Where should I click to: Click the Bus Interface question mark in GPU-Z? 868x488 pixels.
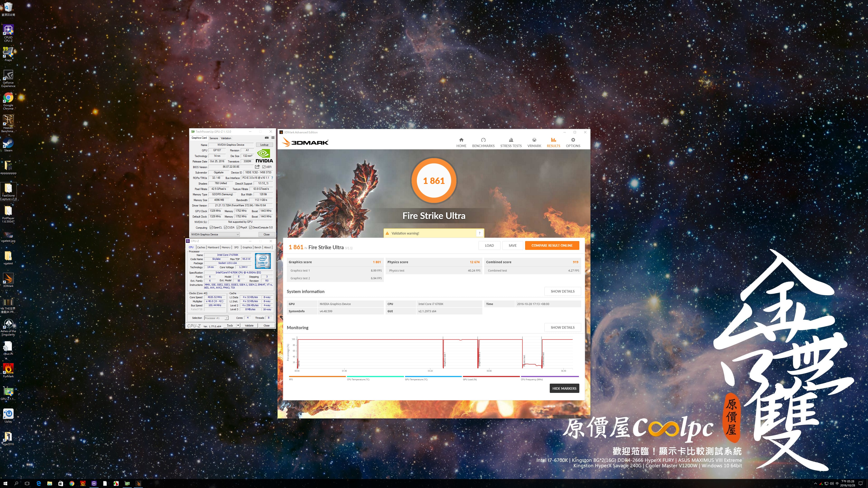pyautogui.click(x=272, y=178)
